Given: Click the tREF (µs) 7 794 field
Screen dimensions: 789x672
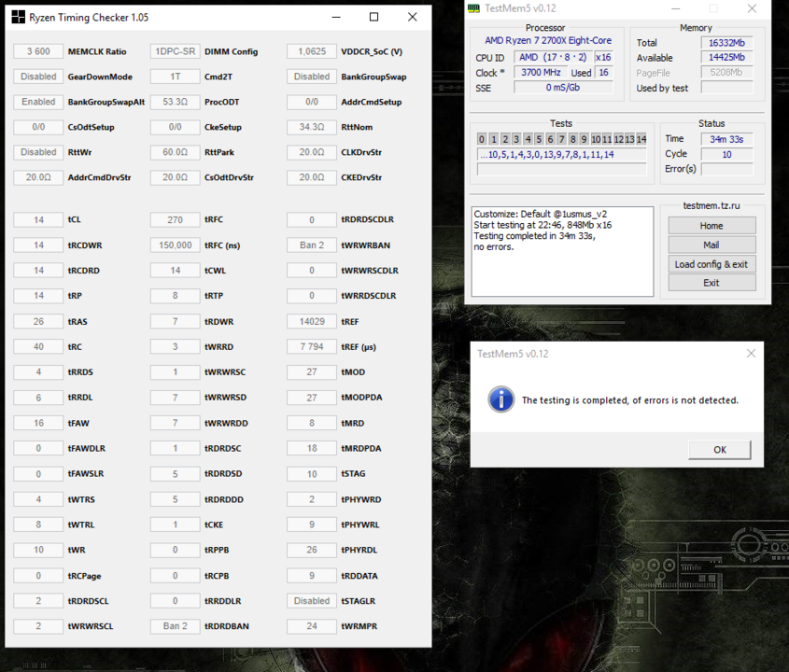Looking at the screenshot, I should click(x=312, y=346).
